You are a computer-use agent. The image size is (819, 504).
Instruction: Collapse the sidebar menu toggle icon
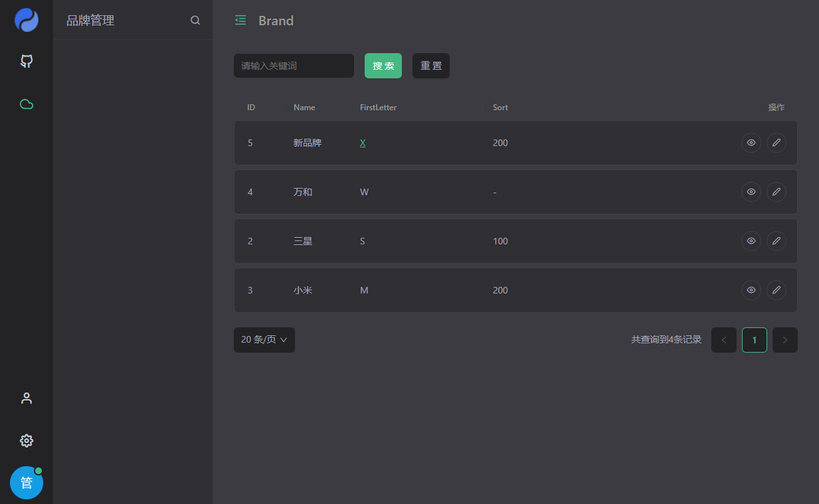click(x=240, y=21)
